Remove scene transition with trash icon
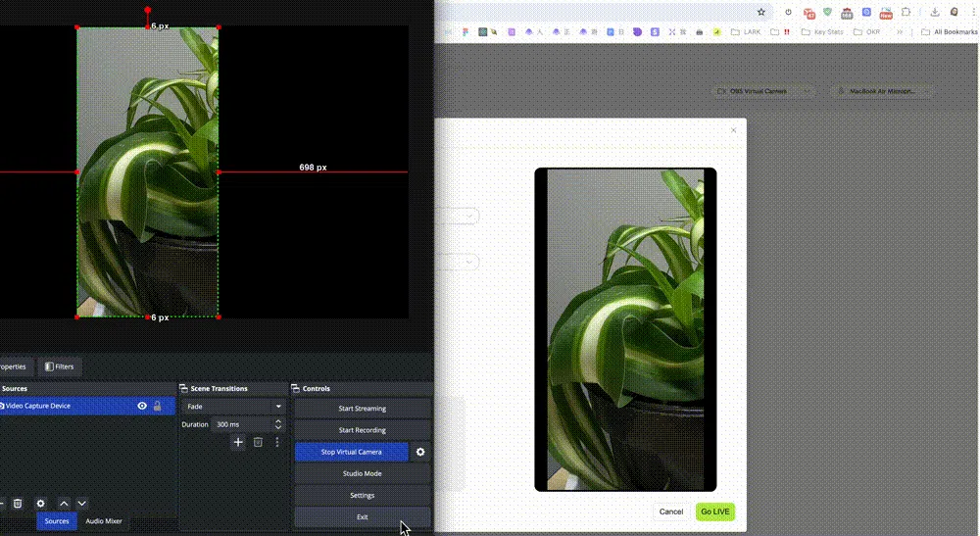The image size is (980, 536). coord(258,442)
